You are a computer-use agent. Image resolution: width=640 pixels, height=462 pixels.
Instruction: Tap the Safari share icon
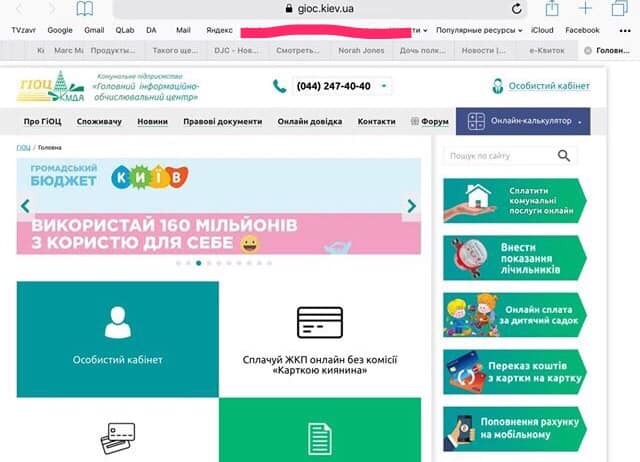pyautogui.click(x=549, y=9)
